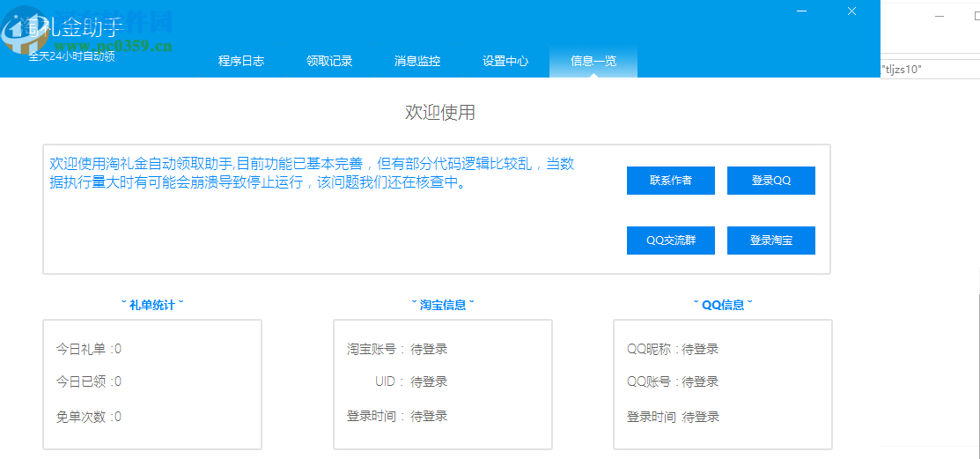Click 登录时间 row in QQ信息 panel
The height and width of the screenshot is (459, 980).
pos(673,417)
